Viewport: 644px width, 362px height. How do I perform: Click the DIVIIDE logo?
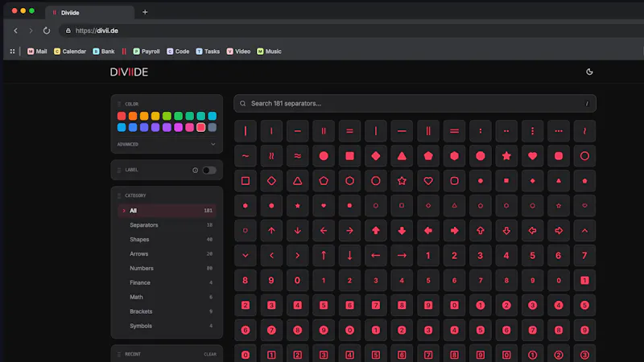tap(129, 72)
